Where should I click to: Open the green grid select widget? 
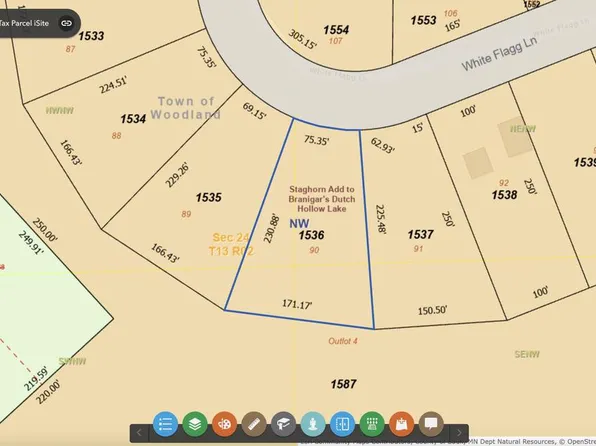click(x=372, y=424)
